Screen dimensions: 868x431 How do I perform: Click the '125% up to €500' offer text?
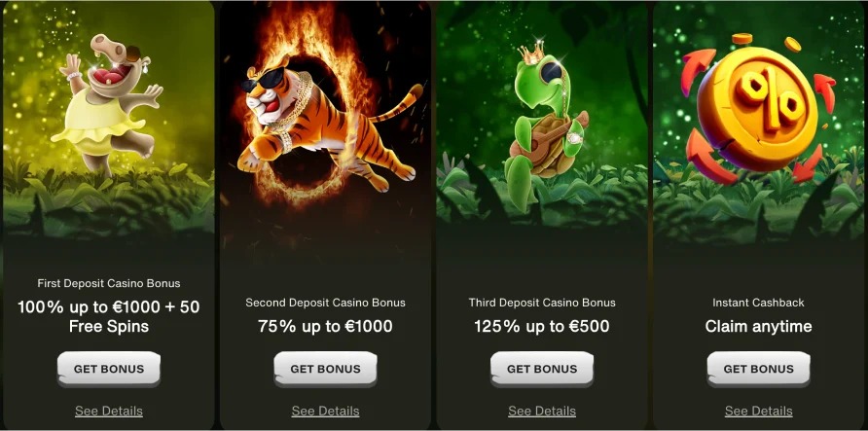[x=542, y=326]
